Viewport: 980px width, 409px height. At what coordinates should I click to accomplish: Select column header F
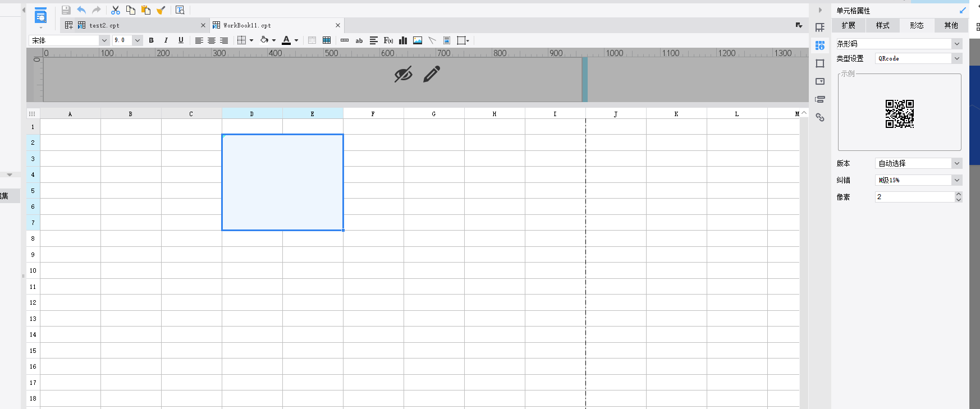coord(373,114)
